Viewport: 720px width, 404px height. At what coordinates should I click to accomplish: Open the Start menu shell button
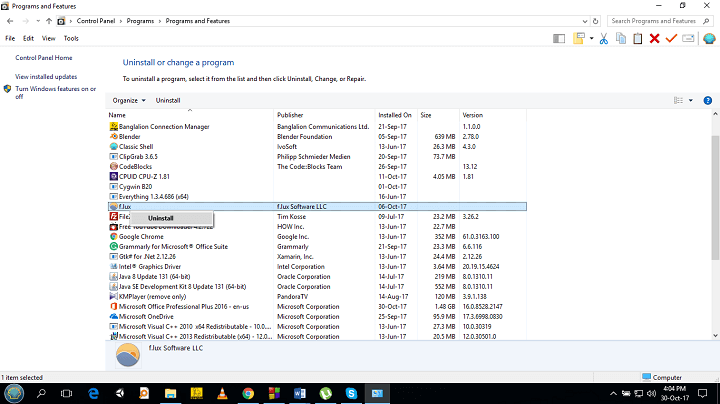point(14,393)
